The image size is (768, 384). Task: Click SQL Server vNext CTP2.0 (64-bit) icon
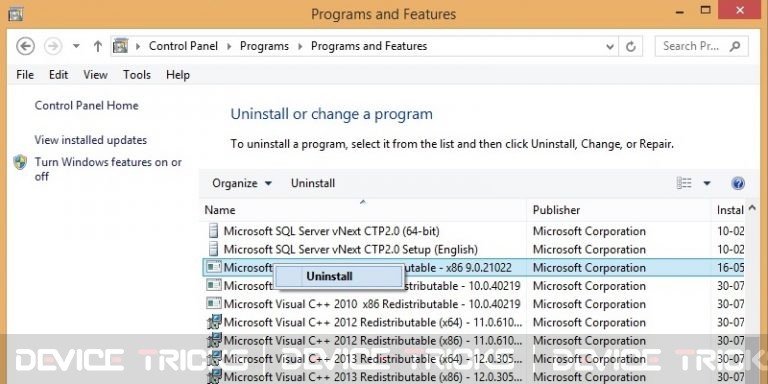click(x=213, y=231)
